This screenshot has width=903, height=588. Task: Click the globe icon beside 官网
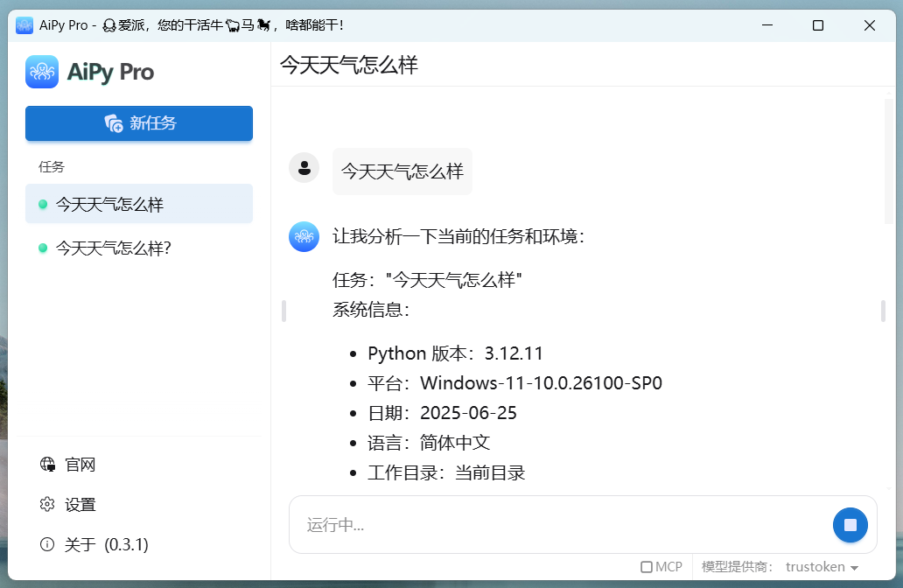(x=47, y=464)
